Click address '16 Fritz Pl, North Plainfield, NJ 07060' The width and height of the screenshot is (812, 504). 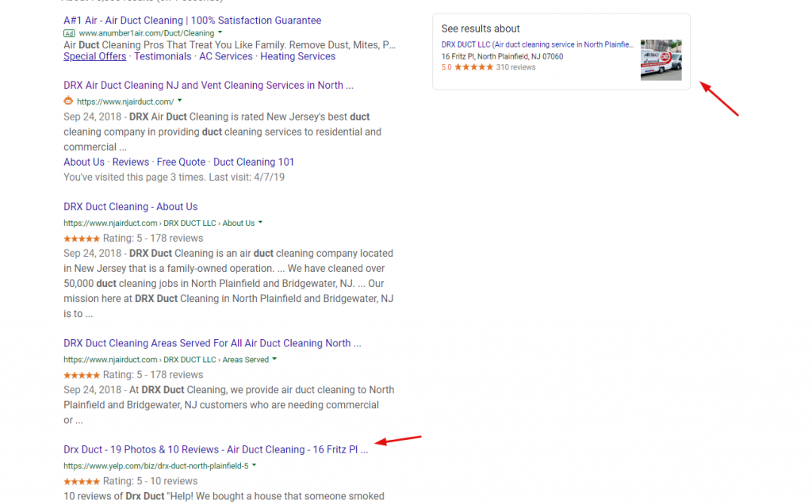point(502,56)
